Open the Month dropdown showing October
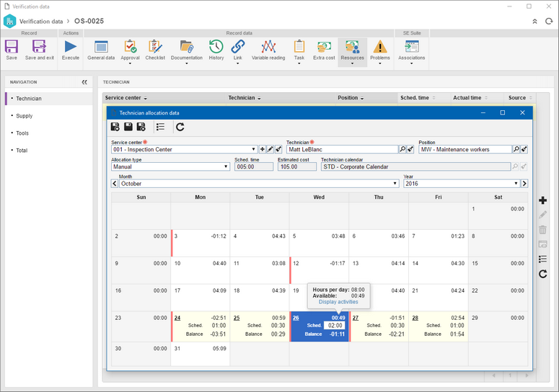The image size is (559, 392). point(395,184)
